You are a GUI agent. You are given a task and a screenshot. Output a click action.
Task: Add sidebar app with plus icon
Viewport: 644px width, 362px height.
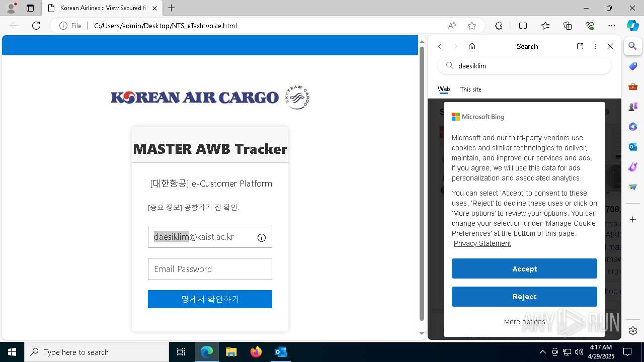click(x=633, y=220)
